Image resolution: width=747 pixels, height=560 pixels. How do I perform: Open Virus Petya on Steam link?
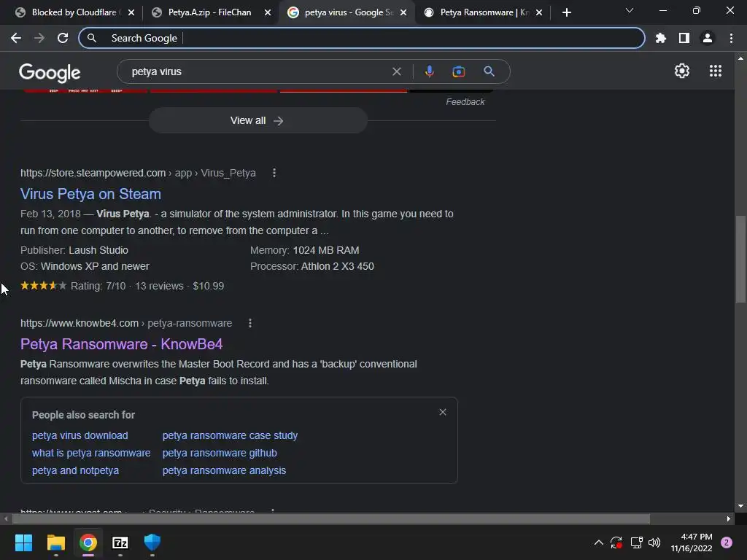(x=90, y=194)
